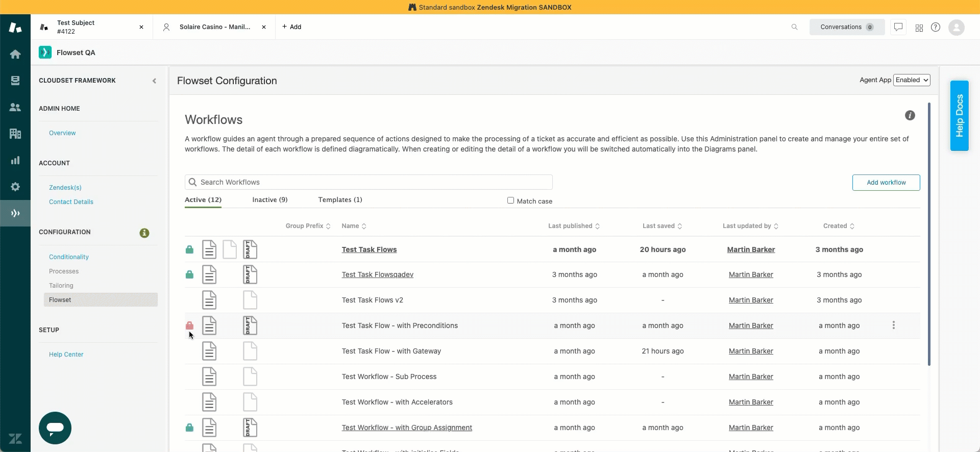Click Martin Barker link in Test Task Flows row
The image size is (980, 452).
[x=751, y=249]
